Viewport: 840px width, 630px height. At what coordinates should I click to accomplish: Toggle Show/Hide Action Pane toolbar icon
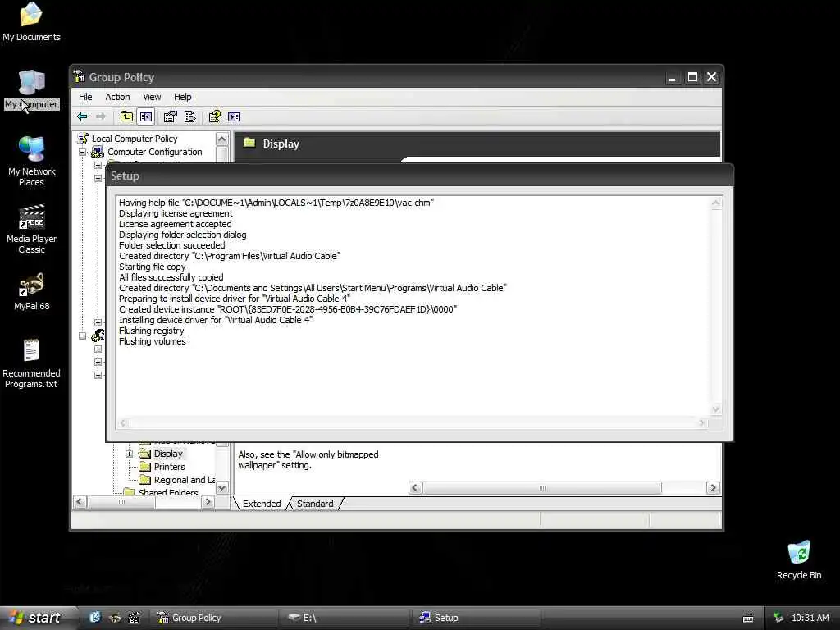234,116
